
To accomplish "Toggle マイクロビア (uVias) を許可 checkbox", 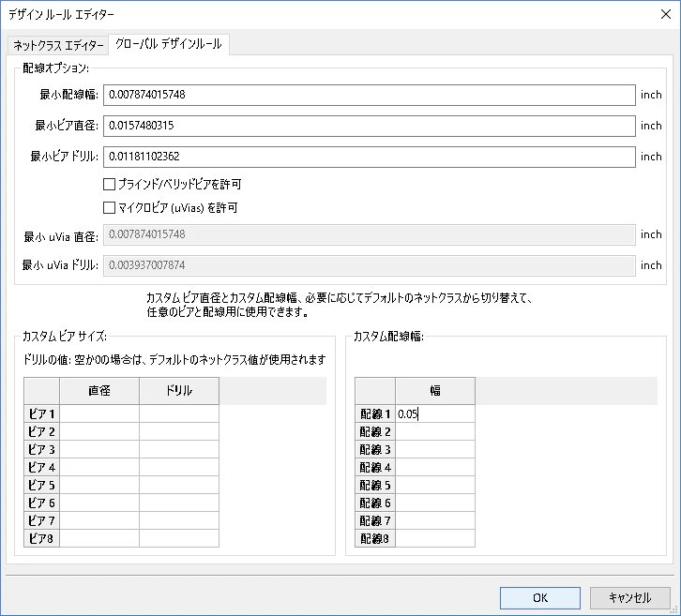I will pos(109,208).
